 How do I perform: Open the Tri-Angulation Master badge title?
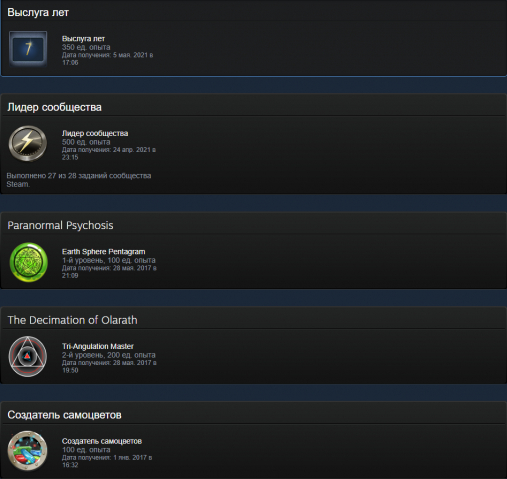[x=98, y=346]
